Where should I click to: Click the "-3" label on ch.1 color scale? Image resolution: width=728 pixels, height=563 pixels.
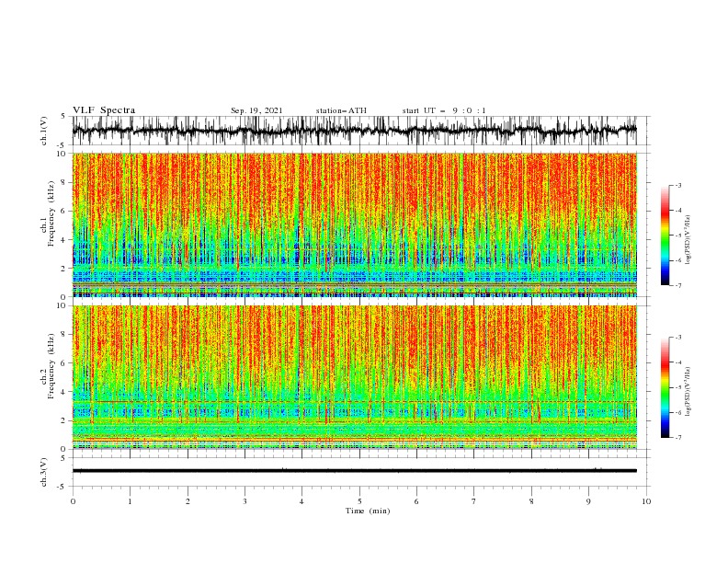click(x=678, y=185)
